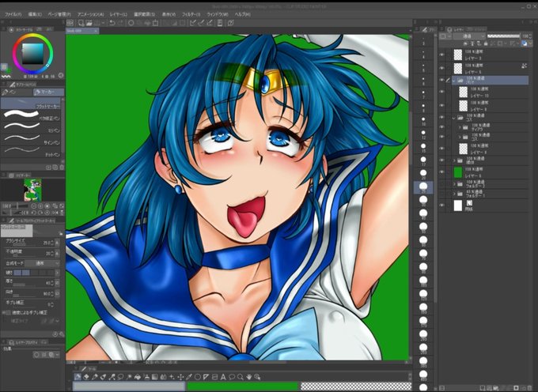Click the smartphone connect icon in command bar
Image resolution: width=538 pixels, height=392 pixels.
(x=220, y=23)
